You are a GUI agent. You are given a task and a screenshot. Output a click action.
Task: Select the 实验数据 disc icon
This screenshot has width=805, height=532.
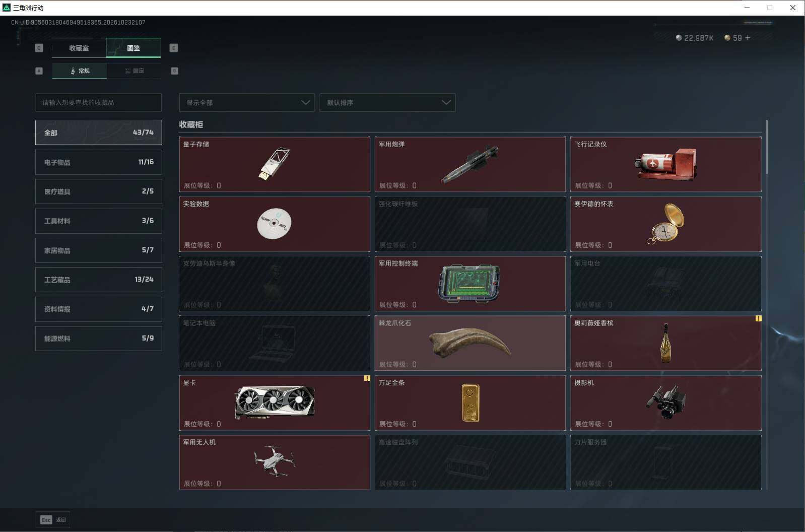(x=274, y=223)
